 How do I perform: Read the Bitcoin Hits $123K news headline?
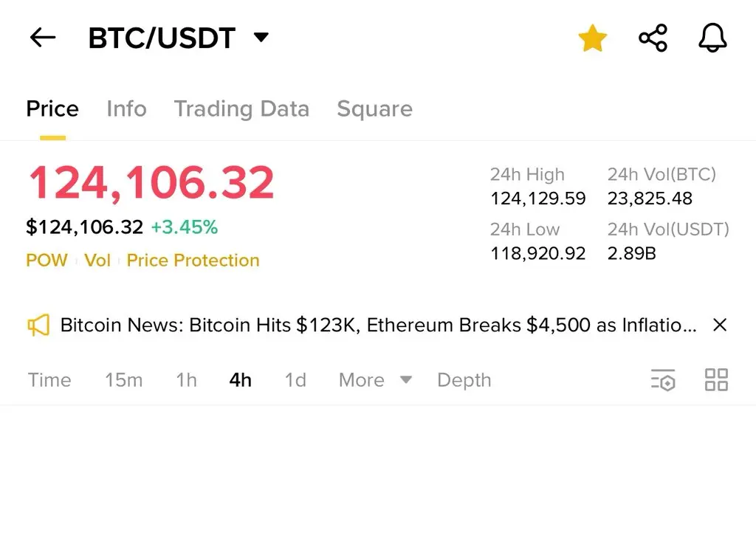(379, 325)
